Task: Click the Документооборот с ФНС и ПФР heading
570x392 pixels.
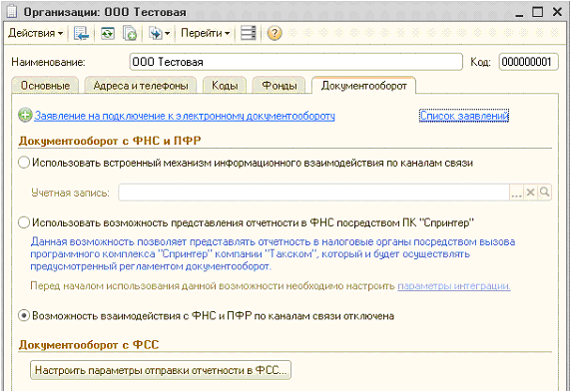Action: [x=110, y=141]
